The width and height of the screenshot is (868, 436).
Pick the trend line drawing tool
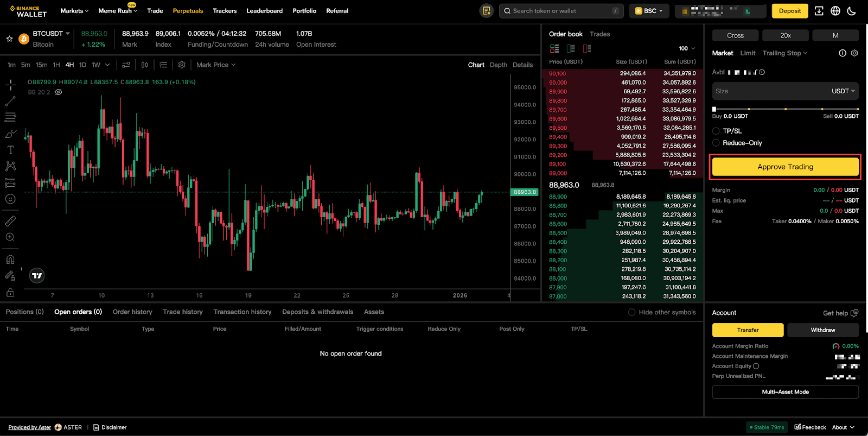point(10,102)
